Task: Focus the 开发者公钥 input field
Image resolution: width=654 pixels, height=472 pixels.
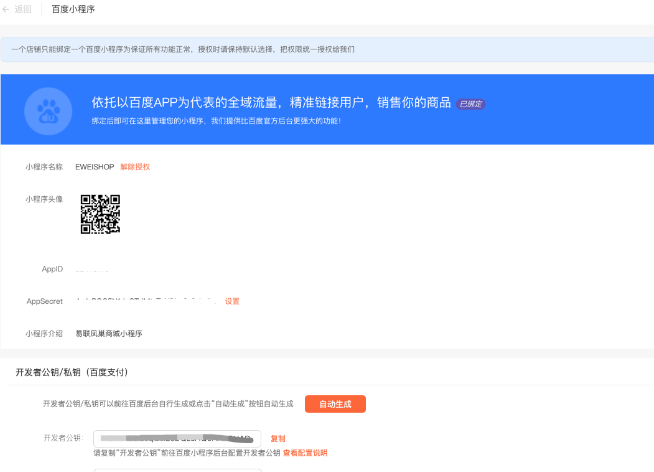Action: pyautogui.click(x=177, y=439)
